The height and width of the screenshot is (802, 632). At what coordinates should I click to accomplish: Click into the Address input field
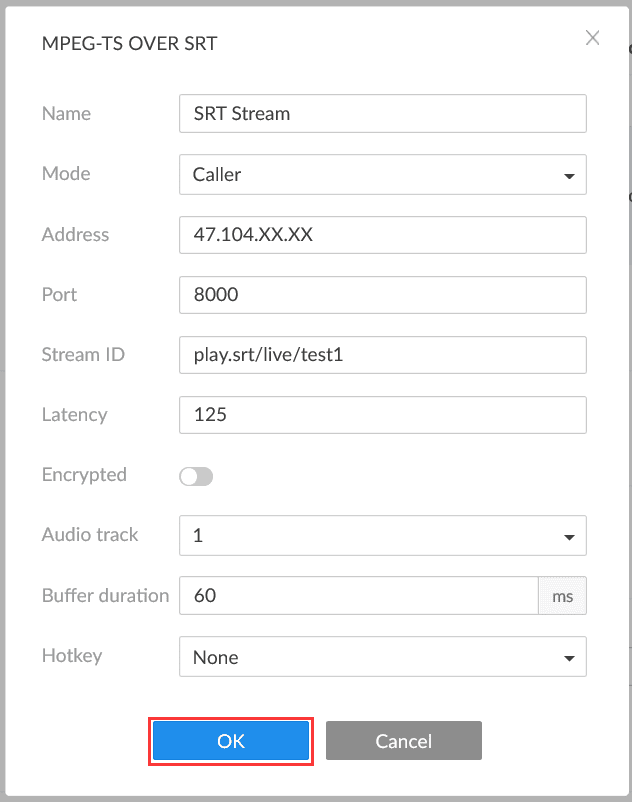[x=382, y=235]
